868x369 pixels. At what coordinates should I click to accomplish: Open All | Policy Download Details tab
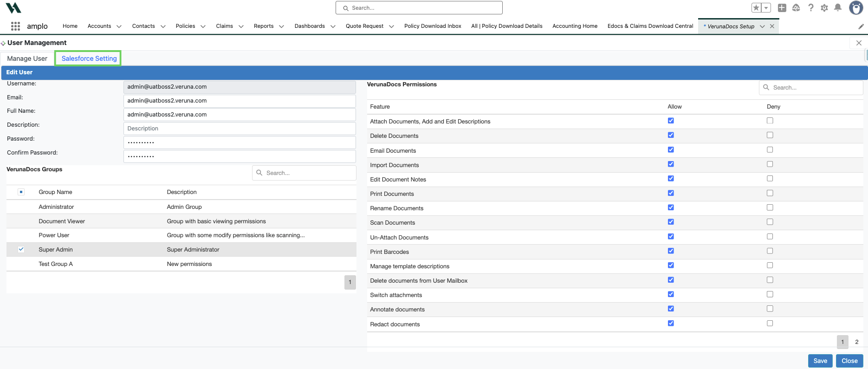pyautogui.click(x=507, y=26)
